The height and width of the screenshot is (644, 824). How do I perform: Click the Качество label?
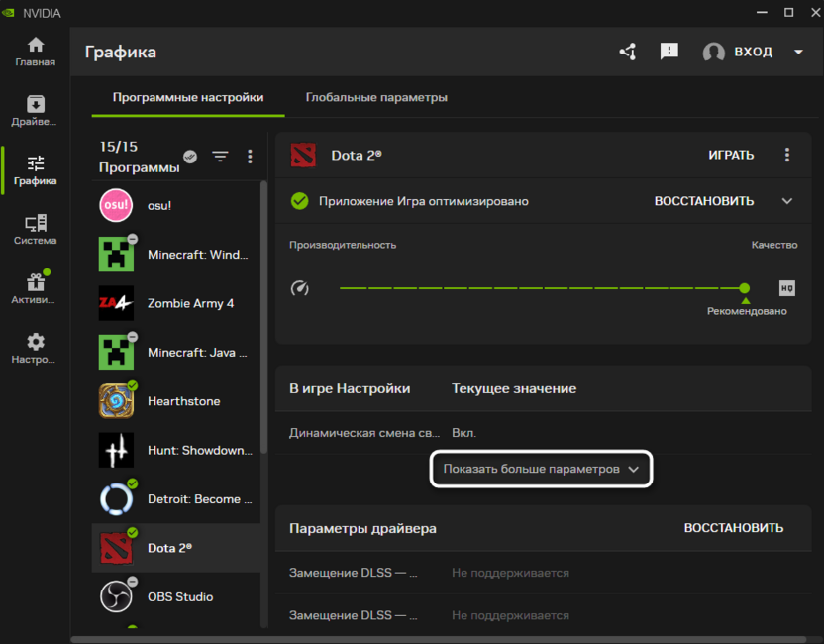774,245
